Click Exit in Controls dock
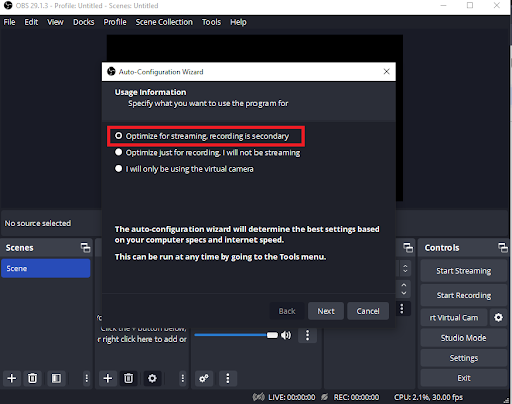Viewport: 512px width, 404px height. pyautogui.click(x=464, y=378)
